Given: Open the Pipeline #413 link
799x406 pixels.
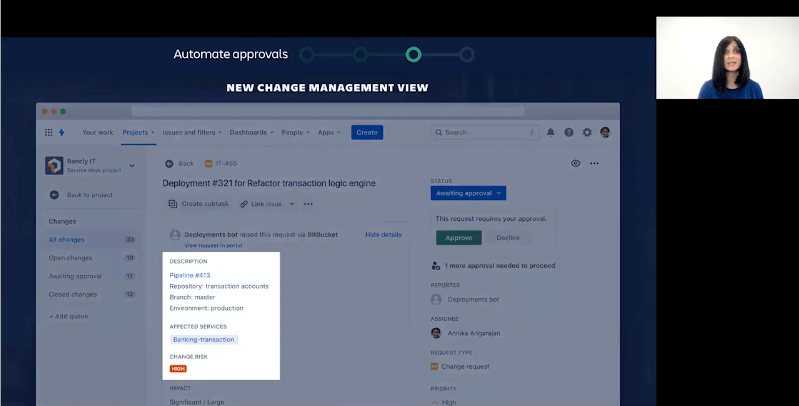Looking at the screenshot, I should 190,275.
